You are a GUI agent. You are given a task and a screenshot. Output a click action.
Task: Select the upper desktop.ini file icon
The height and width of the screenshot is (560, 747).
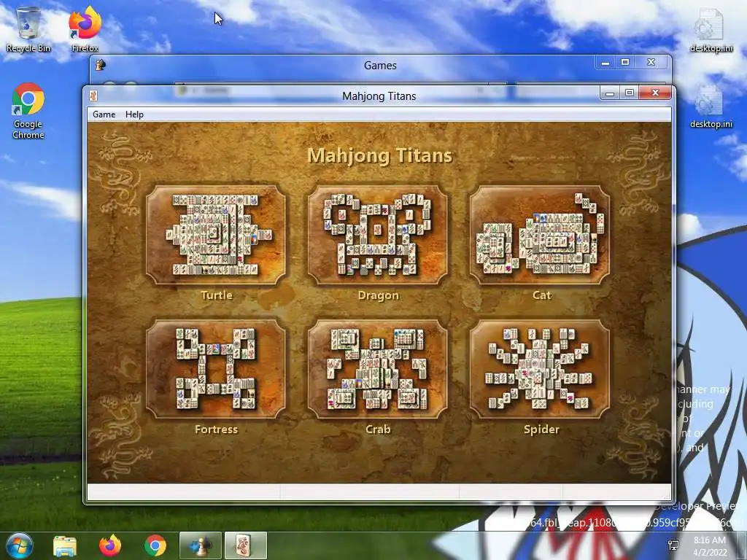(711, 29)
